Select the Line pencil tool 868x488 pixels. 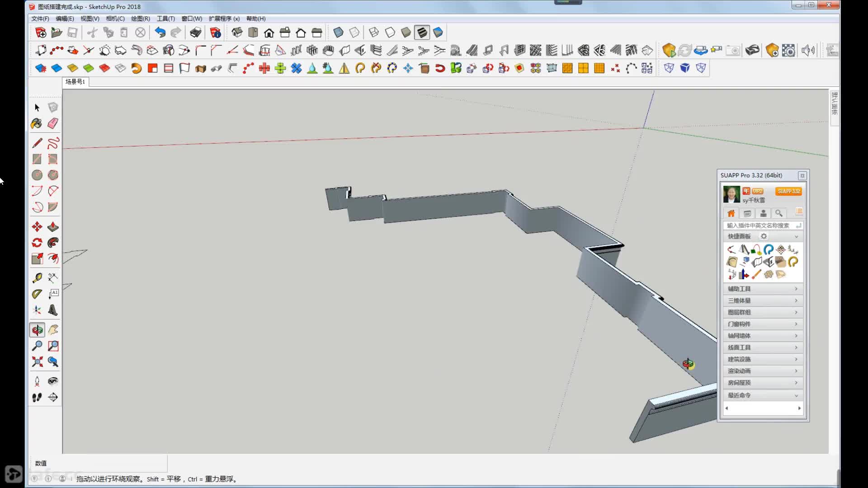point(37,143)
